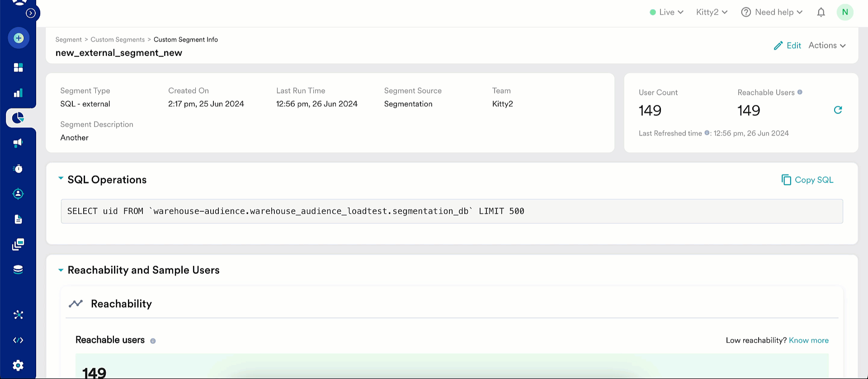Refresh the user count
868x379 pixels.
coord(838,110)
